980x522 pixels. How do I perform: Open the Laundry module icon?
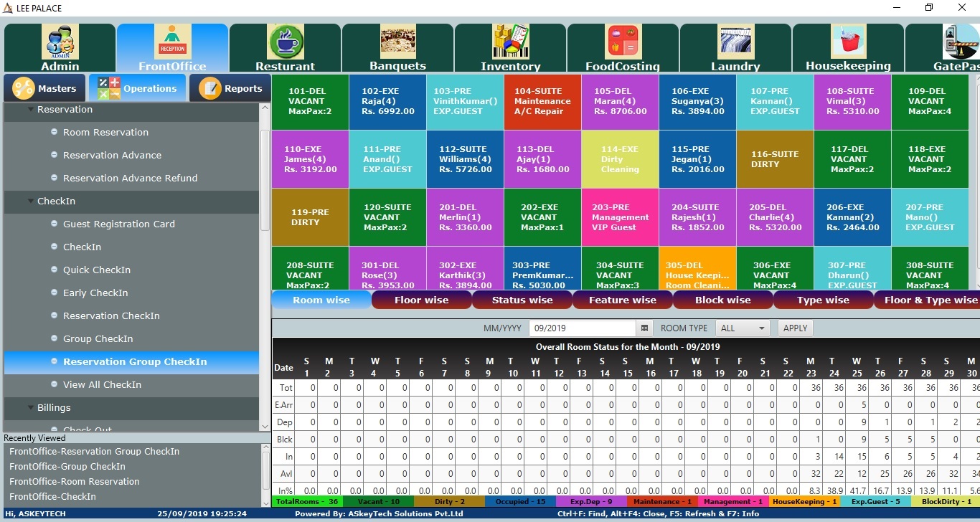(735, 42)
